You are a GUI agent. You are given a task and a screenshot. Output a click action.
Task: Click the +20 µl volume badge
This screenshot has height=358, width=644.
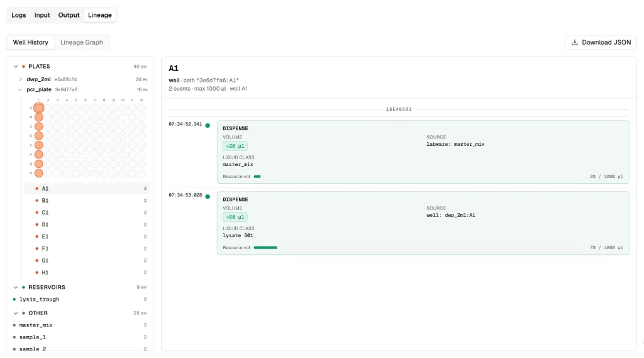(235, 146)
